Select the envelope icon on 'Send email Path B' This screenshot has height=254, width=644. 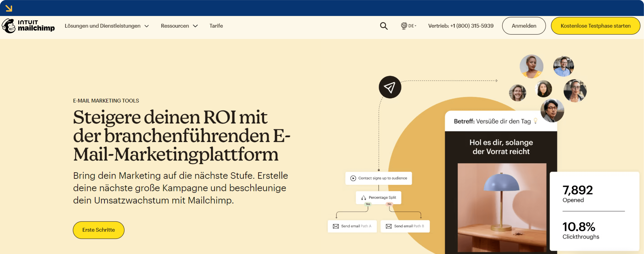tap(388, 226)
